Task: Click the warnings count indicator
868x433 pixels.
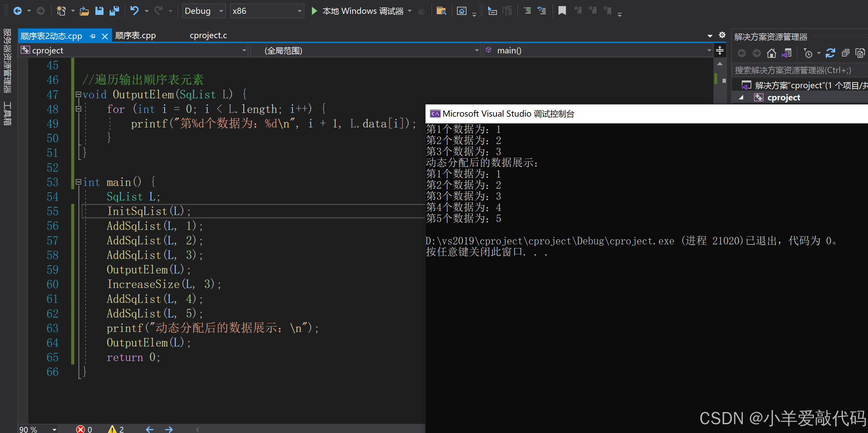Action: click(116, 429)
